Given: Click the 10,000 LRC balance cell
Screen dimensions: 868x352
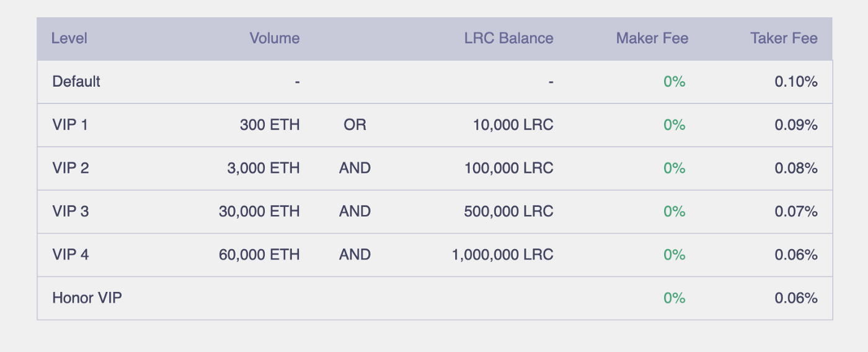Looking at the screenshot, I should click(x=513, y=125).
